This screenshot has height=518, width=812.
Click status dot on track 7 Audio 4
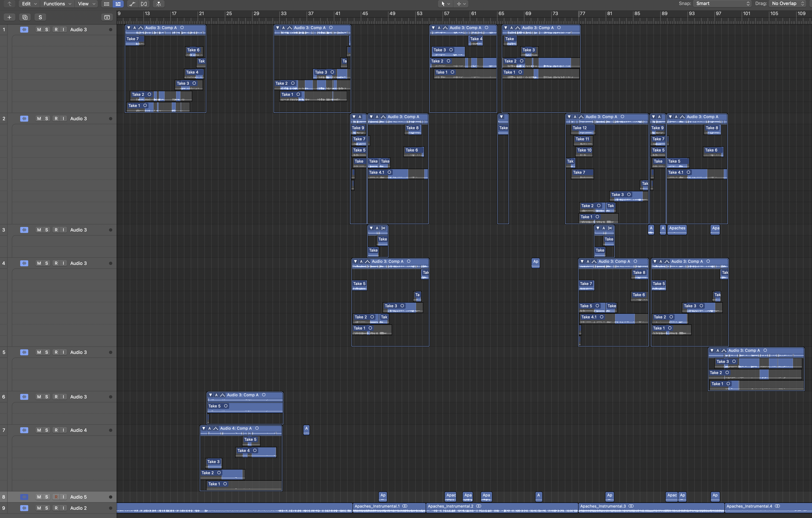coord(111,430)
